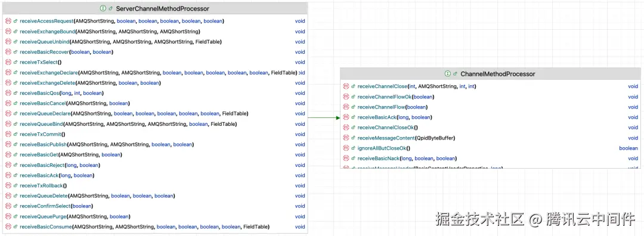The height and width of the screenshot is (236, 644).
Task: Click method icon beside receiveExchangeDeclare
Action: [8, 72]
